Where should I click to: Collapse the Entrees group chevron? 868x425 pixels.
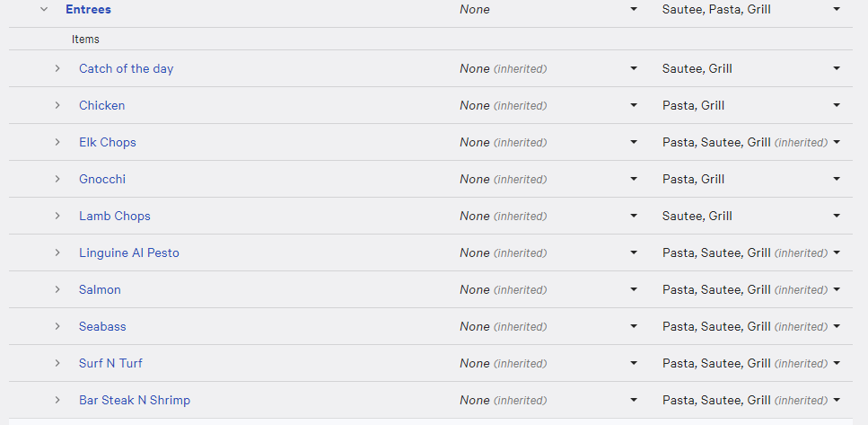(x=44, y=9)
